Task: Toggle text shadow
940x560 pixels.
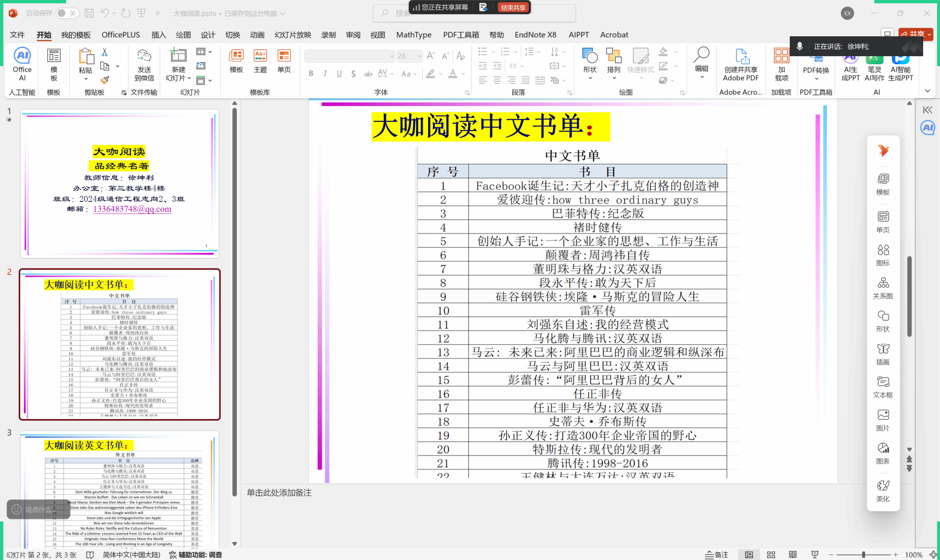Action: (x=353, y=73)
